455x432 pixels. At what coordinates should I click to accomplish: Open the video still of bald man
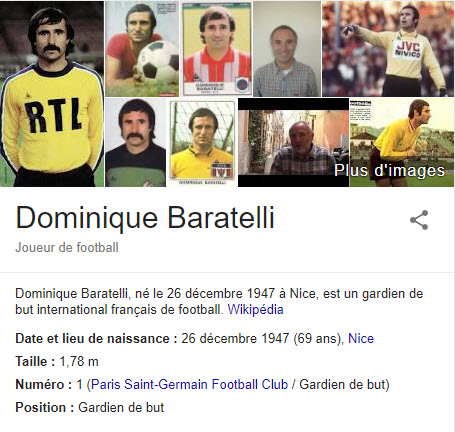pyautogui.click(x=293, y=142)
